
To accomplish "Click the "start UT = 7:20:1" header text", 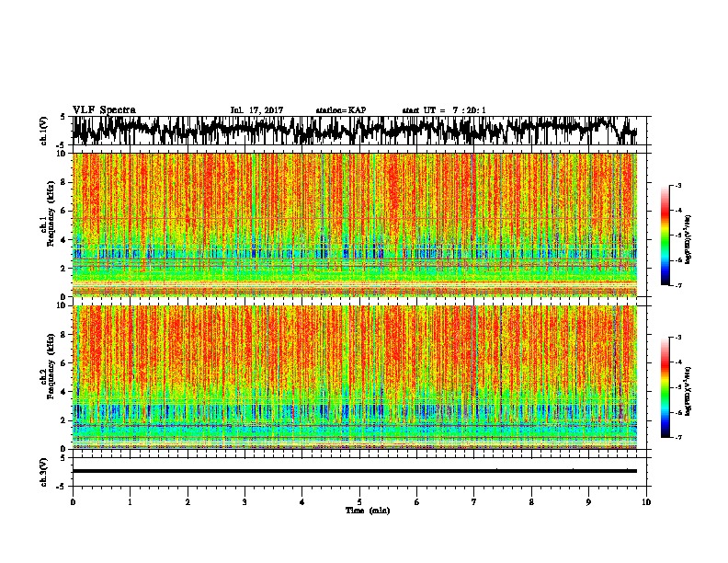I will pos(444,110).
